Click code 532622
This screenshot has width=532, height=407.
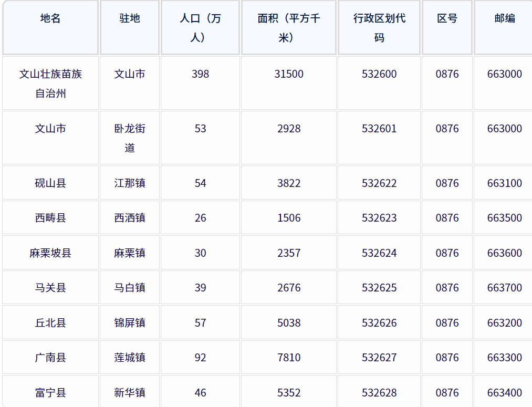click(379, 183)
